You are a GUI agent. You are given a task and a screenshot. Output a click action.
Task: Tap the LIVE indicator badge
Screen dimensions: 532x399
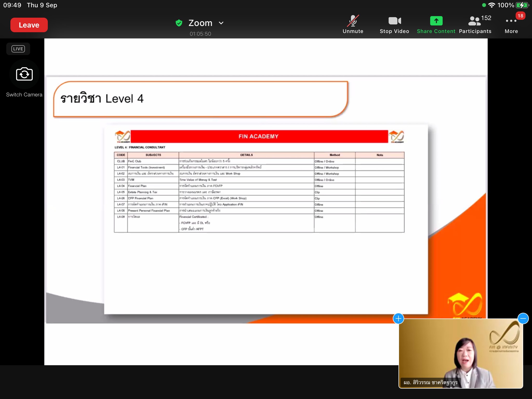(18, 49)
